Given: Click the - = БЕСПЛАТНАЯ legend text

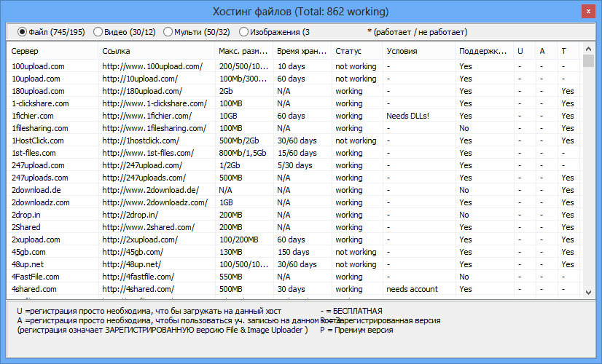Looking at the screenshot, I should pyautogui.click(x=351, y=311).
